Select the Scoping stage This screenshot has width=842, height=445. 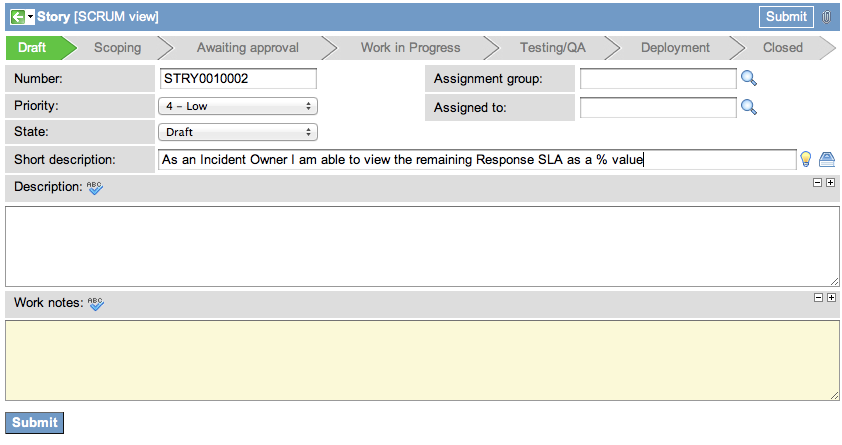click(117, 47)
